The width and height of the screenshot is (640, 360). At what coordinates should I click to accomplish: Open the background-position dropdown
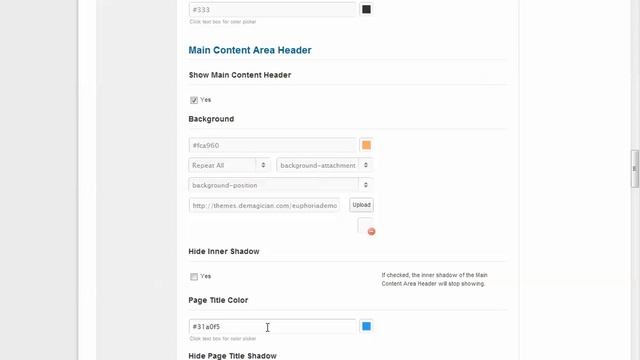pos(280,185)
